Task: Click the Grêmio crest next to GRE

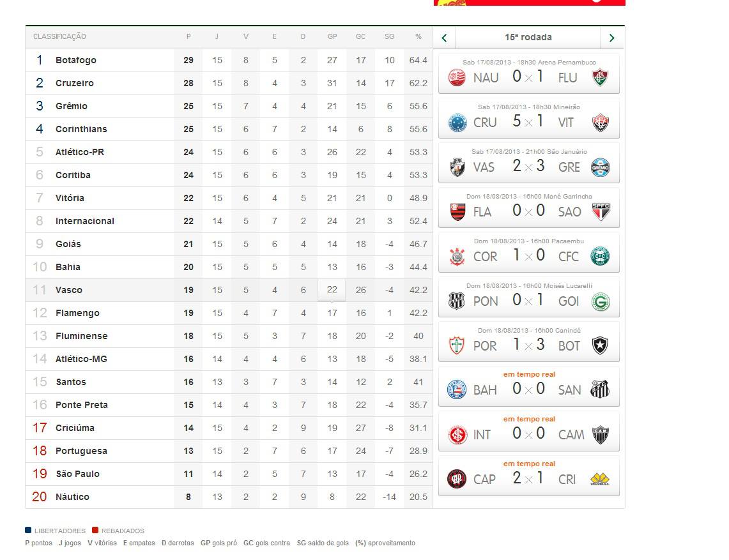Action: pyautogui.click(x=600, y=167)
